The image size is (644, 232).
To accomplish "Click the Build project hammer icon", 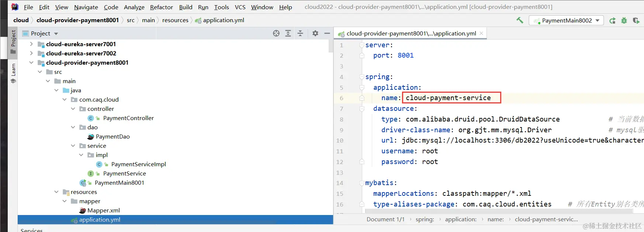I will click(x=520, y=20).
